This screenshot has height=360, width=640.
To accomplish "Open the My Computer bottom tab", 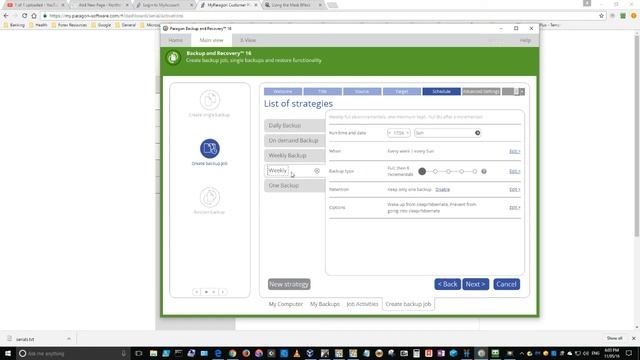I will pos(286,304).
